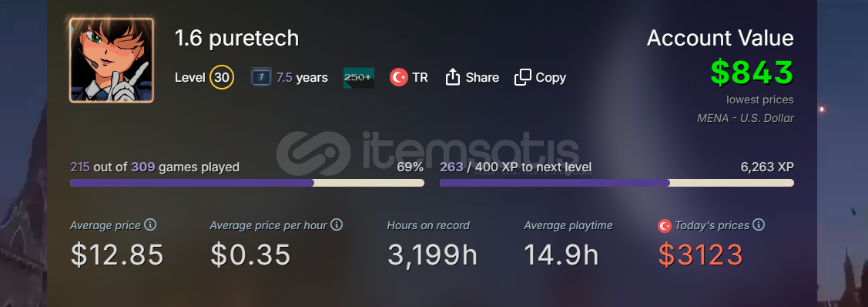Open the 250+ game collector badge
This screenshot has width=868, height=307.
[x=359, y=78]
